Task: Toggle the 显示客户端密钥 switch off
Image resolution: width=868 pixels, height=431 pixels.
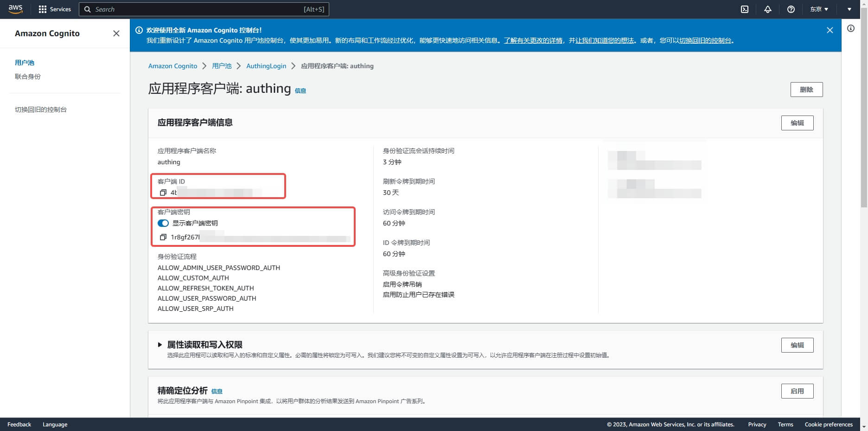Action: [x=163, y=223]
